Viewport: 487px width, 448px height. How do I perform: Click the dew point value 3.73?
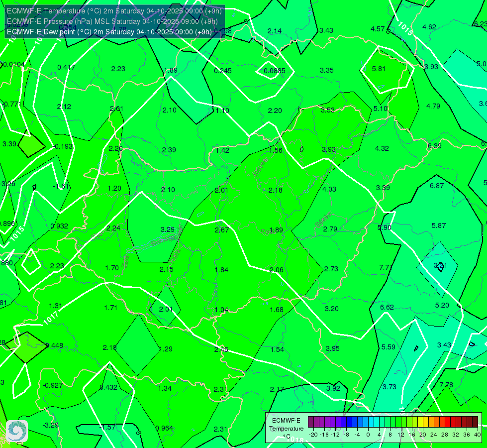(390, 387)
